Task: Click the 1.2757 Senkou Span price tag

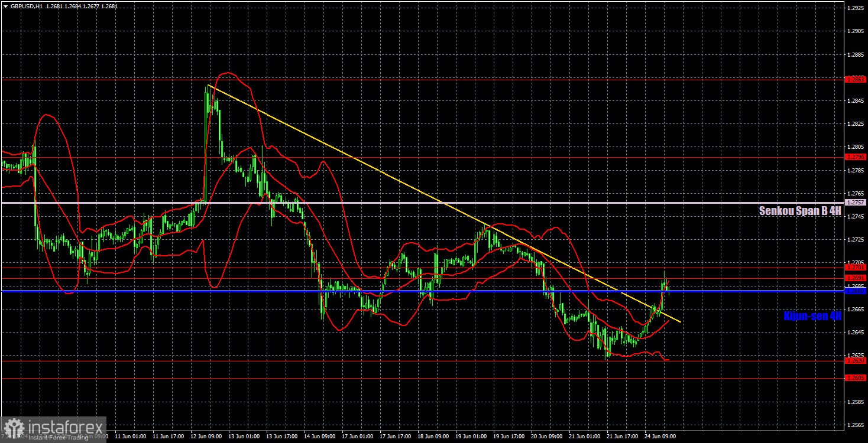Action: tap(856, 203)
